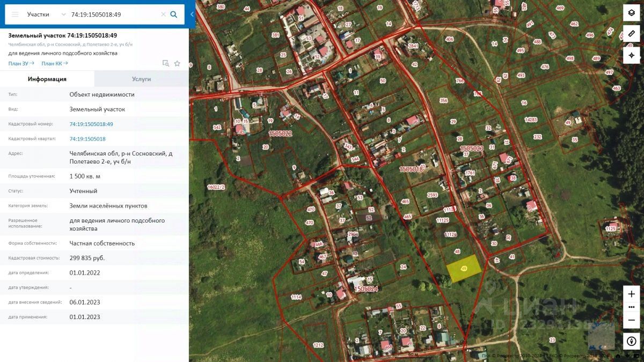Click the address value in Адрес row
The image size is (644, 362).
pyautogui.click(x=121, y=157)
